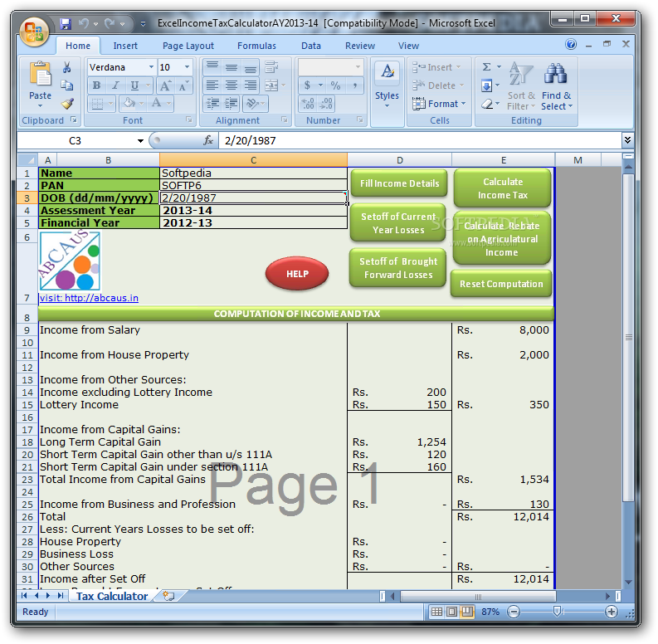The height and width of the screenshot is (644, 658).
Task: Toggle underline formatting
Action: pos(134,85)
